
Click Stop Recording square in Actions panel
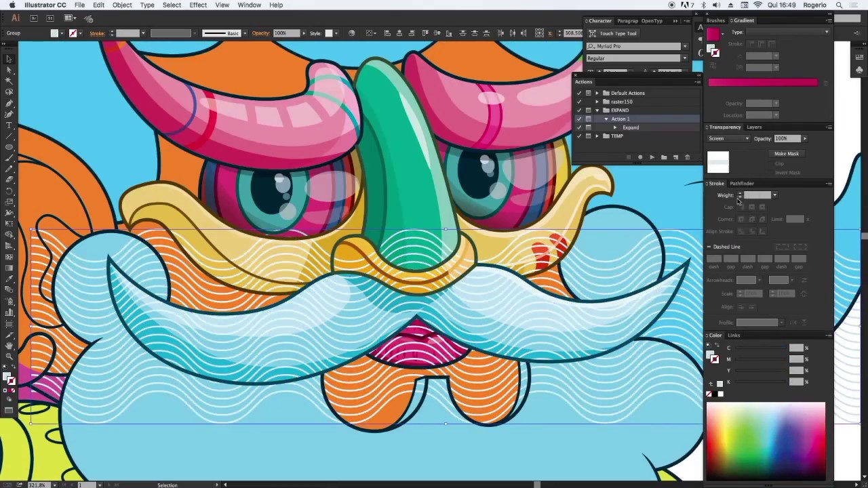click(629, 157)
